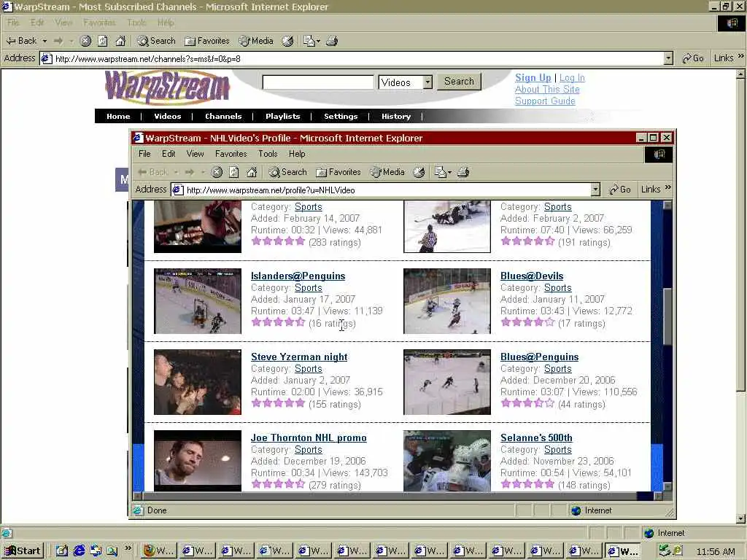Click Go button in NHLVideo profile window
This screenshot has width=747, height=560.
coord(620,190)
